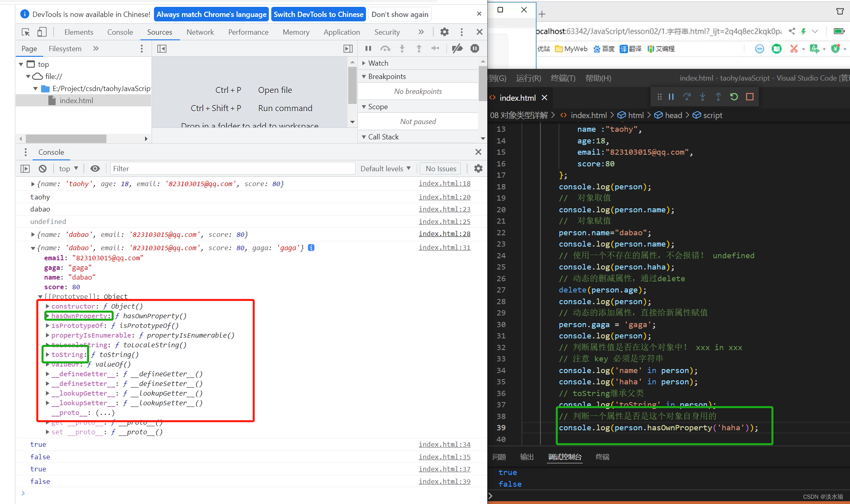Screen dimensions: 850x504
Task: Collapse the top frame tree node
Action: [x=21, y=64]
